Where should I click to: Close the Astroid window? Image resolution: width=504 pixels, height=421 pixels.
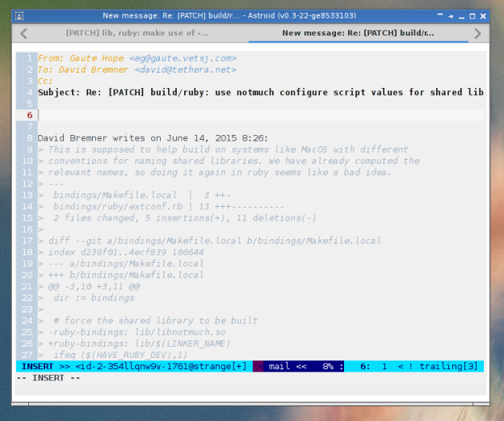pos(482,16)
